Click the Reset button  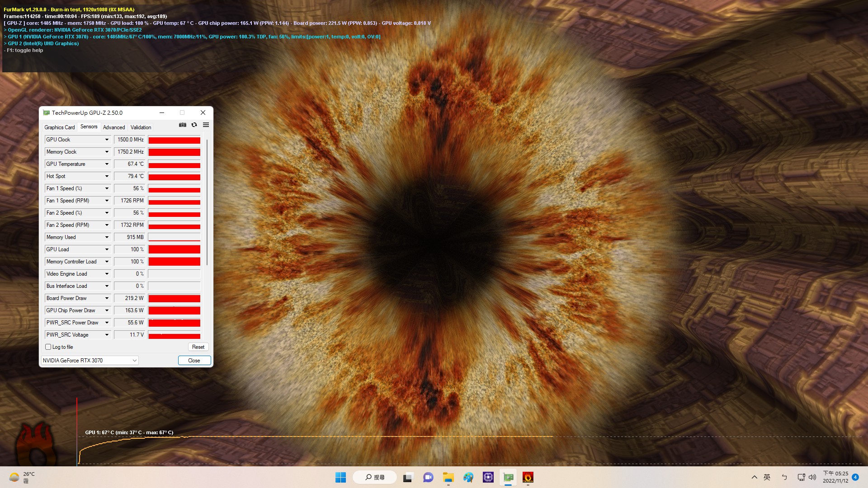coord(198,347)
